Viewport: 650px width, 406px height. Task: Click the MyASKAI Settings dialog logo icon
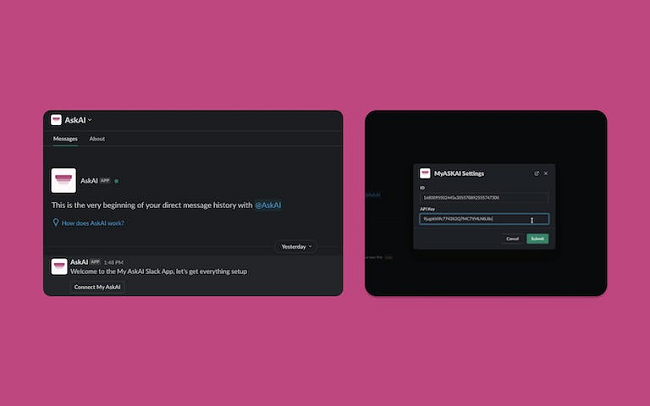(x=425, y=173)
